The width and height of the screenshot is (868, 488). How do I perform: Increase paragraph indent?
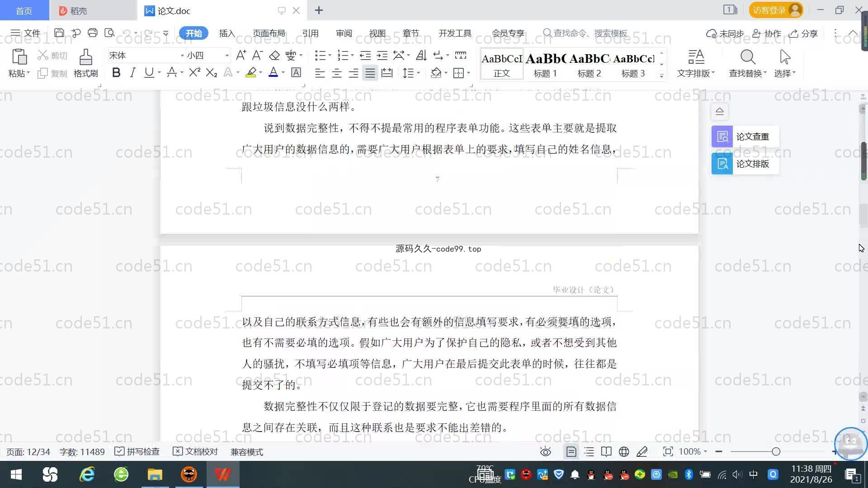(x=382, y=55)
